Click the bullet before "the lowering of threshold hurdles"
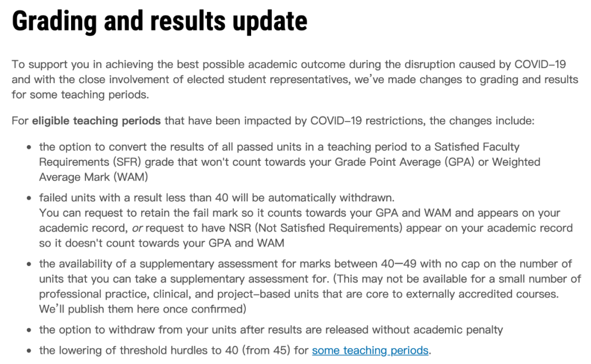The width and height of the screenshot is (591, 364). point(29,351)
